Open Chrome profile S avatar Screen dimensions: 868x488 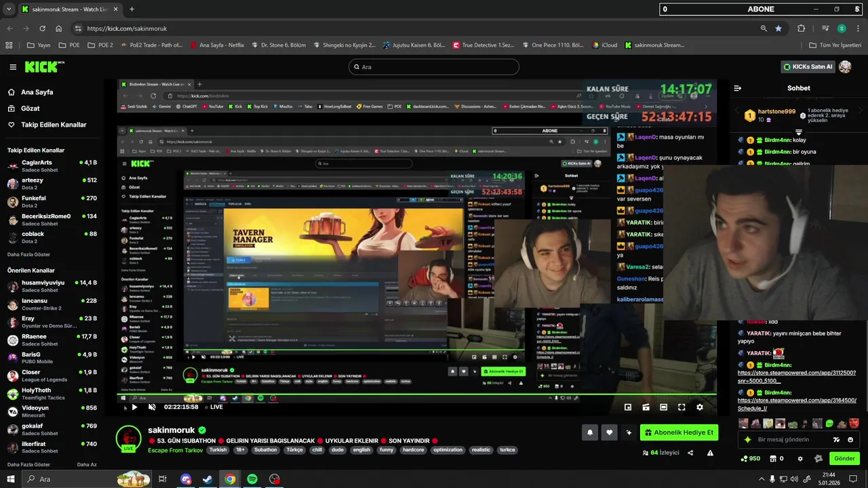[842, 28]
